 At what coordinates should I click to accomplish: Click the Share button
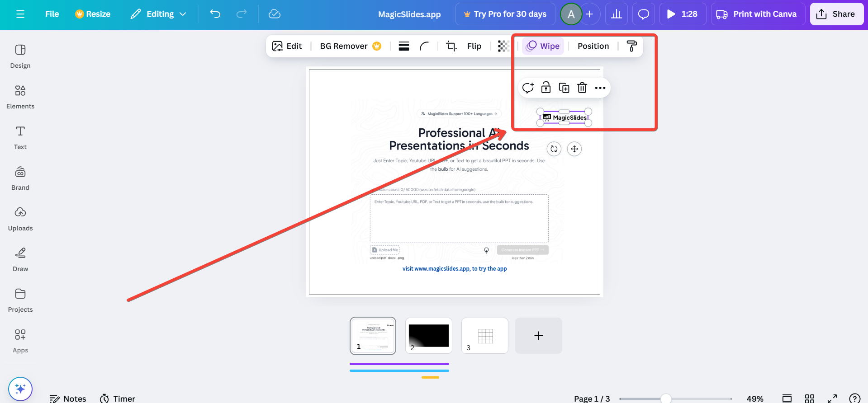coord(836,14)
